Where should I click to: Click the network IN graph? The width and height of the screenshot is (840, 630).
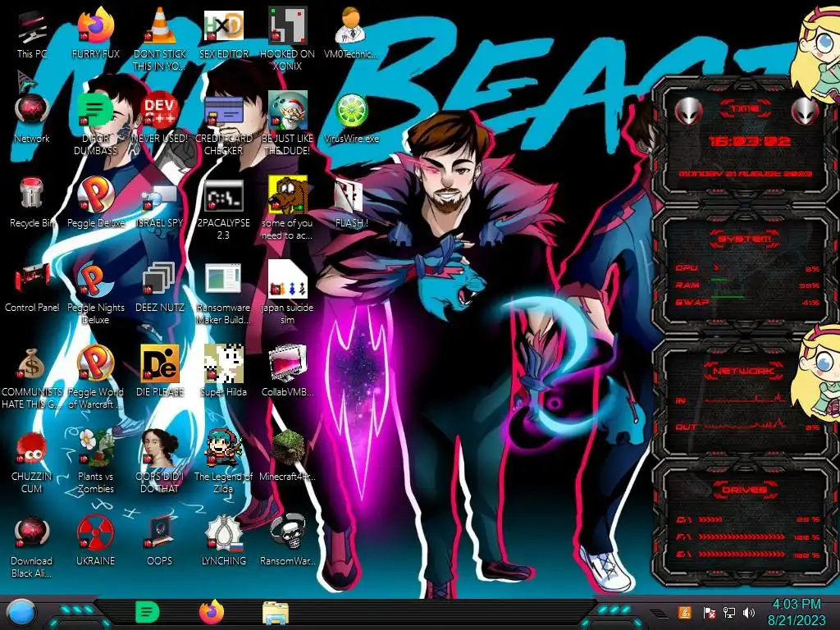pyautogui.click(x=745, y=399)
